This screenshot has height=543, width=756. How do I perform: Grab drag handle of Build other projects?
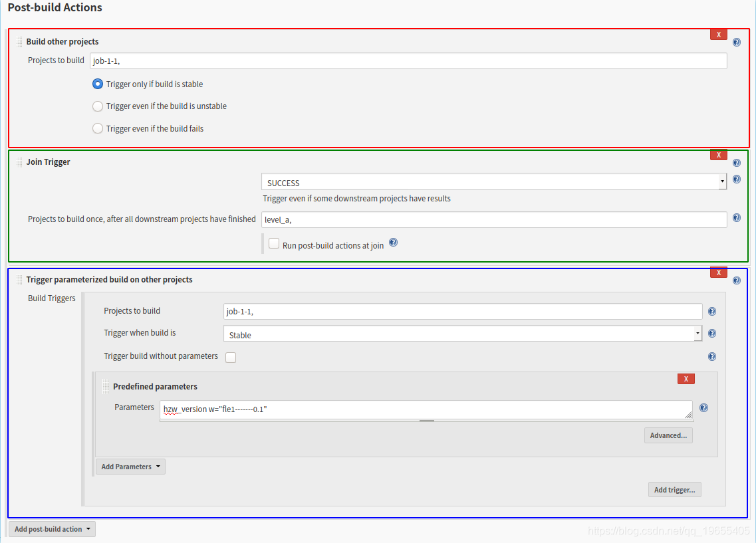19,42
